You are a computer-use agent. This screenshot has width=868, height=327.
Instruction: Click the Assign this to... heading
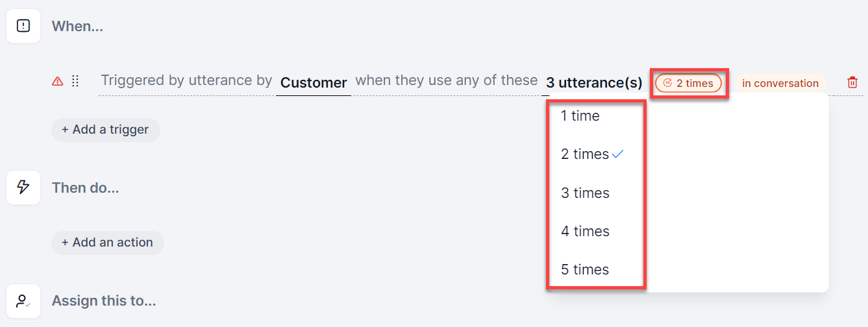(x=104, y=301)
